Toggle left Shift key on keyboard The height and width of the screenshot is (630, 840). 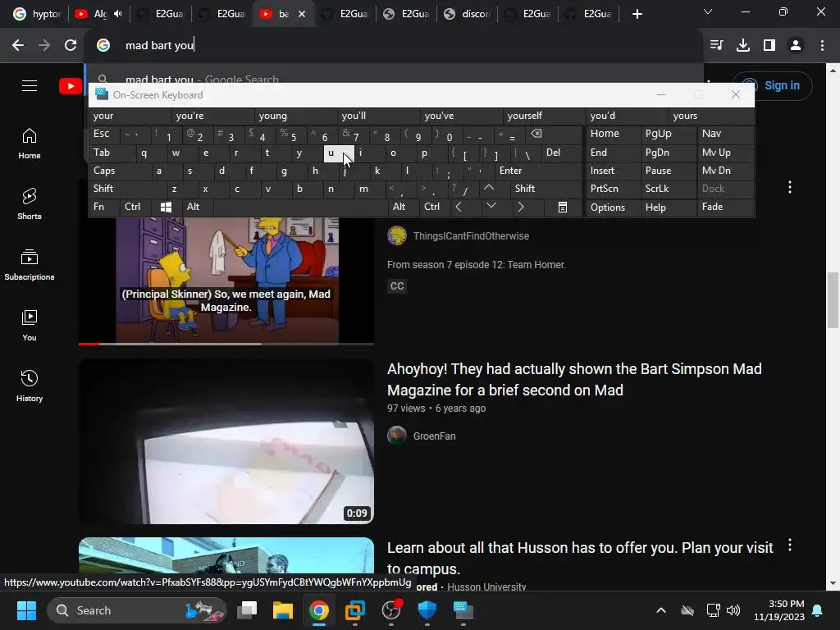(127, 189)
